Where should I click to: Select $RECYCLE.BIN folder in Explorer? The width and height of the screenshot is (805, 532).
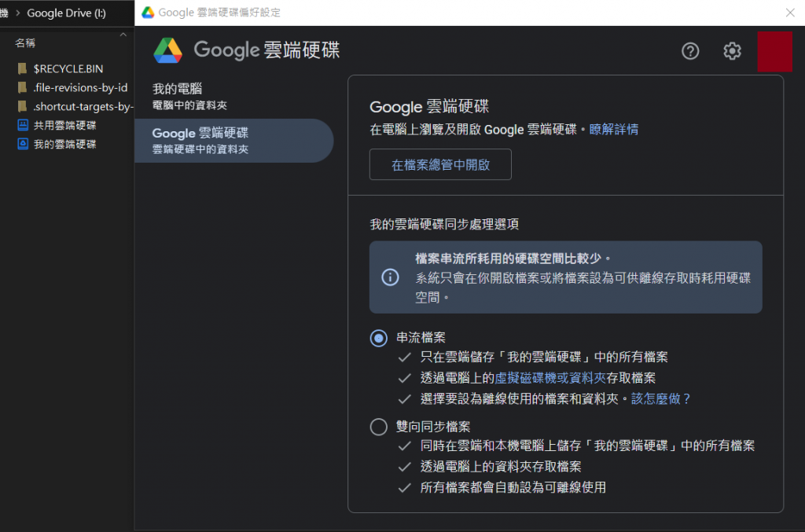tap(68, 68)
